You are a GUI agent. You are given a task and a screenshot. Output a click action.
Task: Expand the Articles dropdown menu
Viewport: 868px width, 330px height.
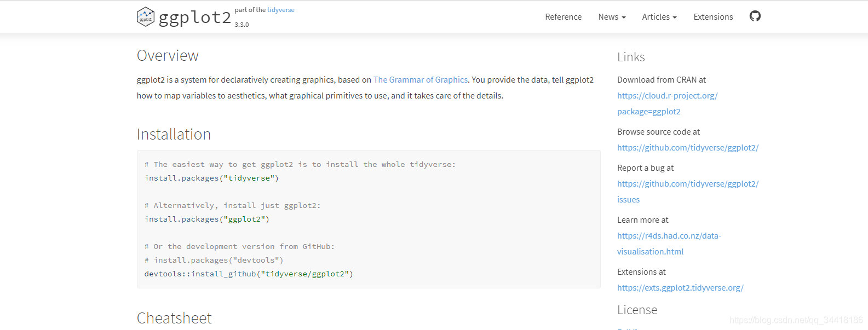[659, 17]
